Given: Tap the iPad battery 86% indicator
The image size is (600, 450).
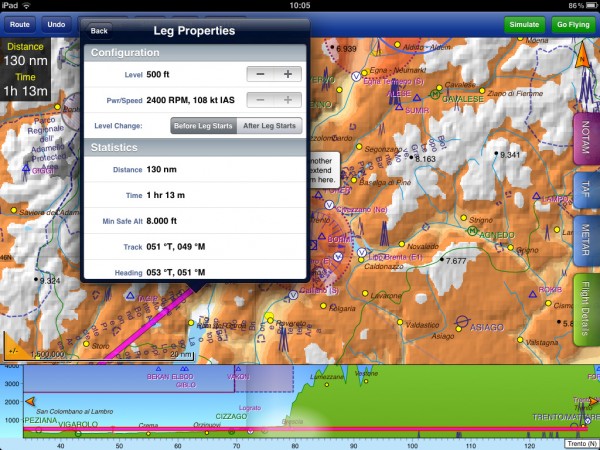Looking at the screenshot, I should (582, 5).
